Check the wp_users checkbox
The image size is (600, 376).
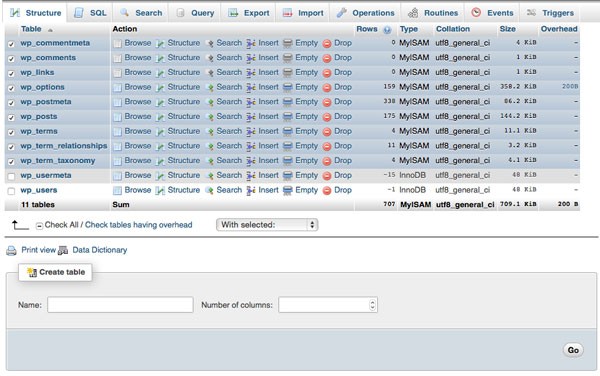tap(11, 191)
